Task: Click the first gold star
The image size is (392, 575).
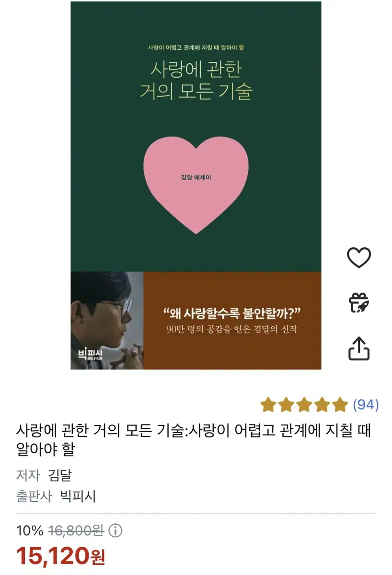Action: coord(268,405)
